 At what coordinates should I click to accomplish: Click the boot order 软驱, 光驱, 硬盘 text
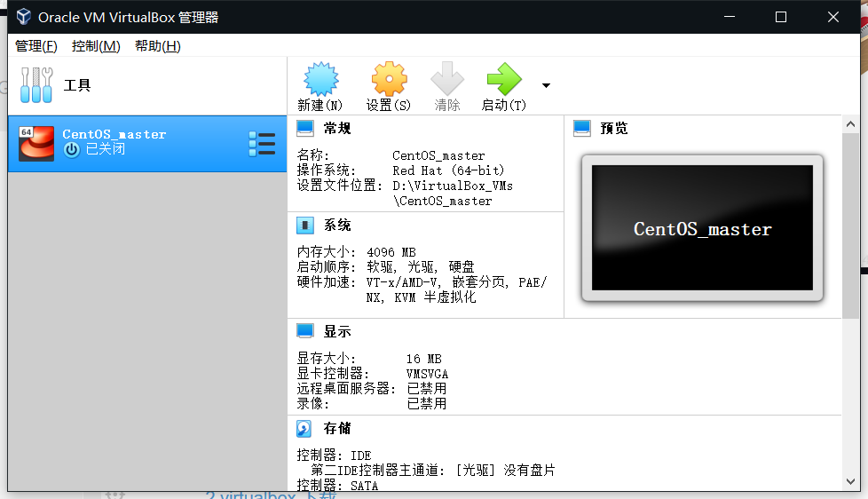tap(420, 267)
